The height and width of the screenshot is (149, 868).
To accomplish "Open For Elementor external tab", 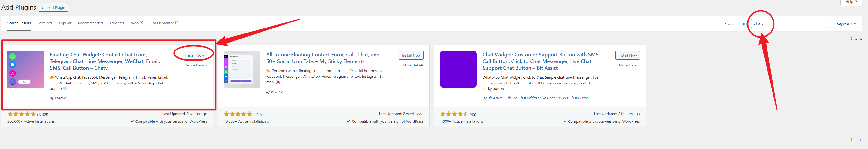I will point(164,23).
